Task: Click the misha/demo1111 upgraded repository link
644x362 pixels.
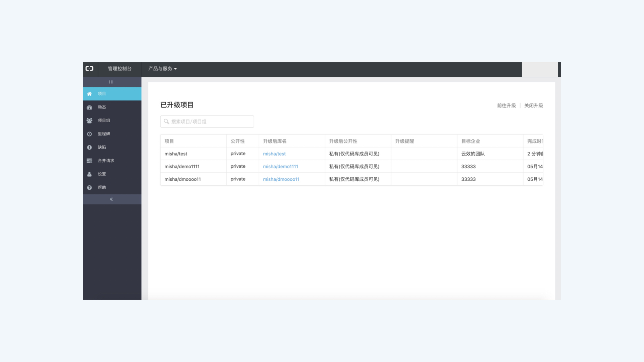Action: pyautogui.click(x=280, y=166)
